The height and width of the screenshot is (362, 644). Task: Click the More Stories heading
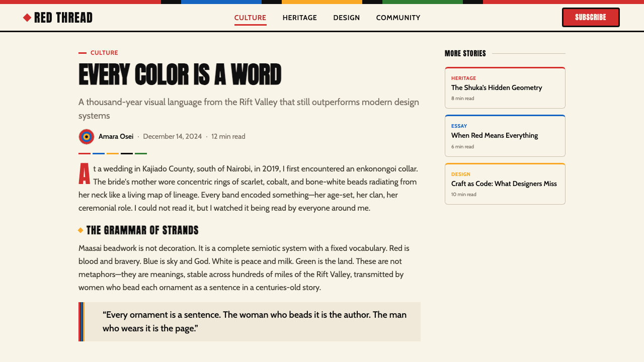(465, 53)
